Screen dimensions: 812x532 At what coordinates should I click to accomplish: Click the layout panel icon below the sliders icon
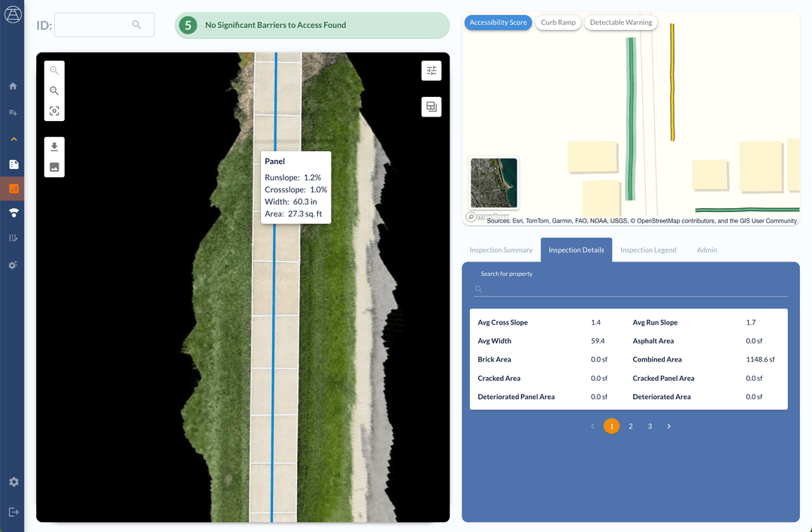pos(431,107)
